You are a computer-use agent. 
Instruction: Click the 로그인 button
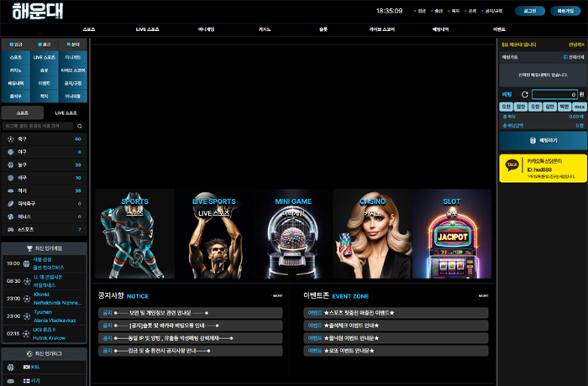(x=529, y=11)
